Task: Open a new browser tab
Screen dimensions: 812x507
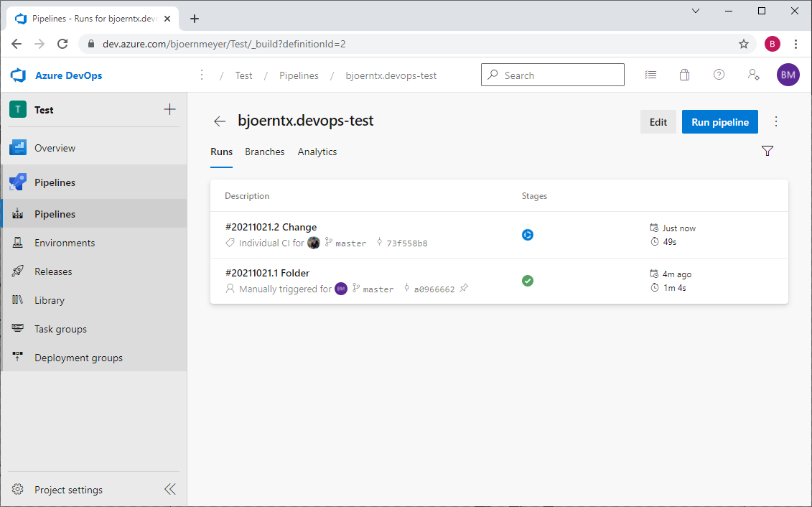Action: pyautogui.click(x=195, y=19)
